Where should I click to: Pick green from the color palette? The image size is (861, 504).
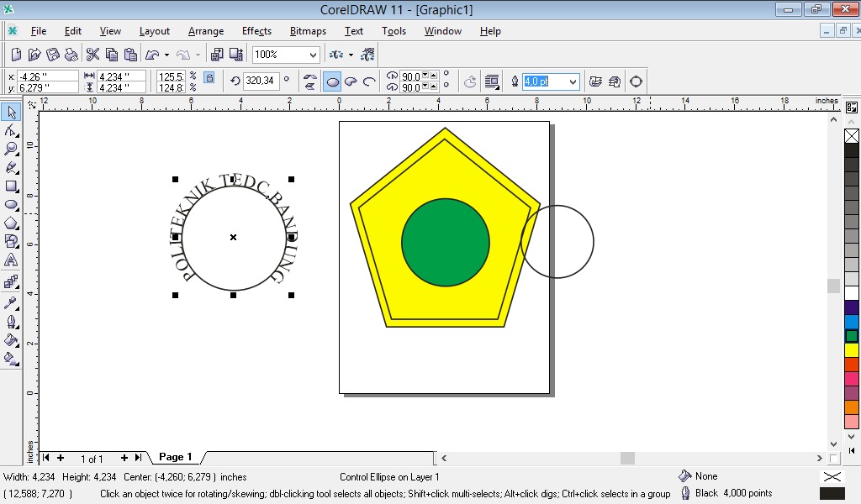(852, 334)
